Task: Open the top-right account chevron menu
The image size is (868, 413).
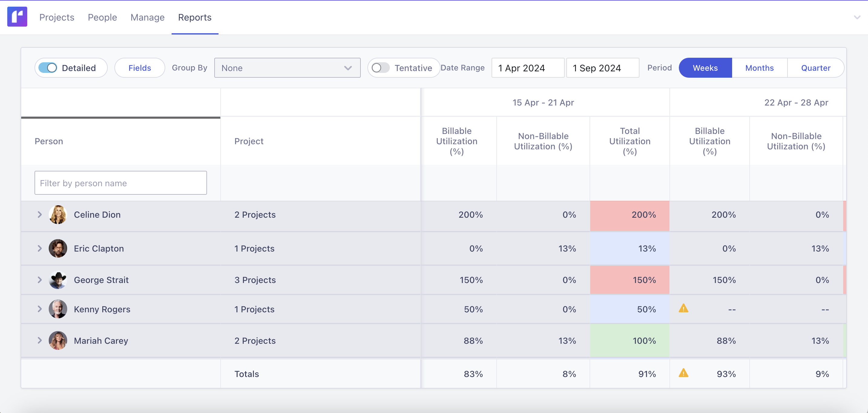Action: 857,18
